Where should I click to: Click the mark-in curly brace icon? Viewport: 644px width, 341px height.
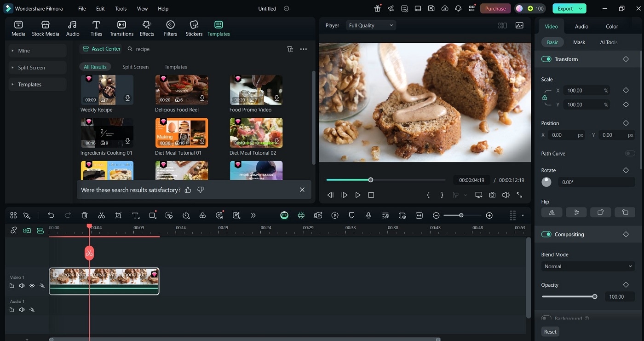tap(428, 195)
